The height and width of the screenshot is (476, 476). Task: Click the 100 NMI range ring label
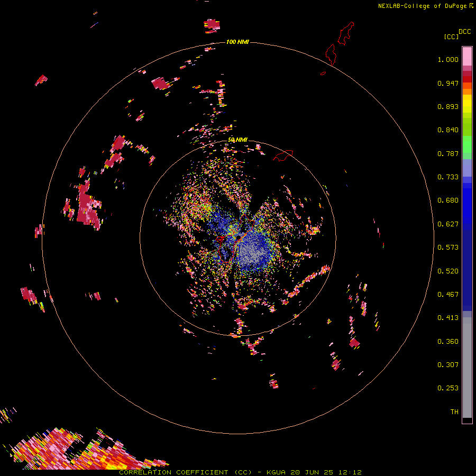point(237,42)
